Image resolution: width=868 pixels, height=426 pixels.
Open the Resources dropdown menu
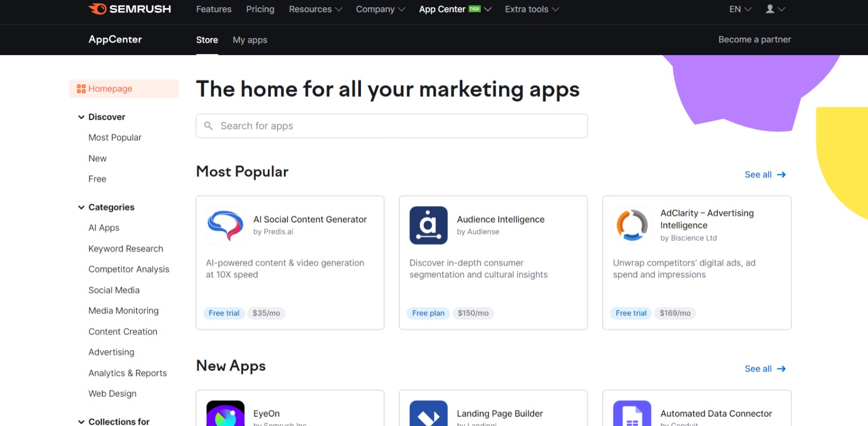click(x=315, y=9)
